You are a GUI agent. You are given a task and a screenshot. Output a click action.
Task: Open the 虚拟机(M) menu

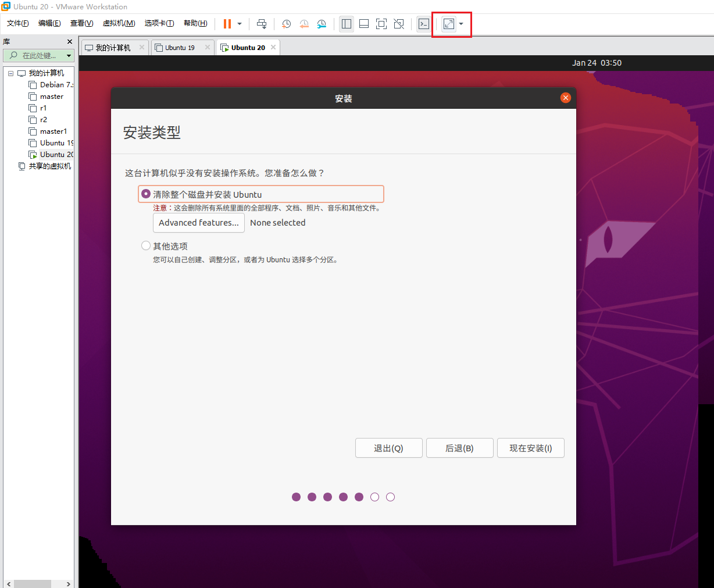[119, 23]
